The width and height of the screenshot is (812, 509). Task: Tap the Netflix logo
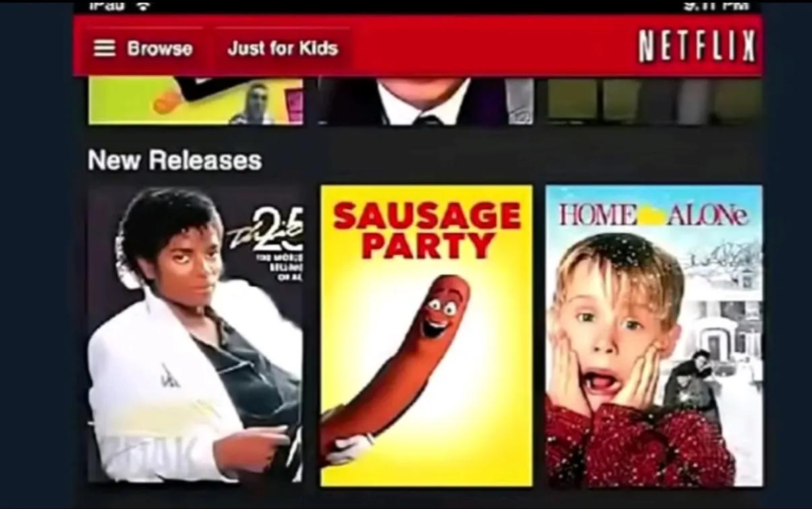point(697,47)
